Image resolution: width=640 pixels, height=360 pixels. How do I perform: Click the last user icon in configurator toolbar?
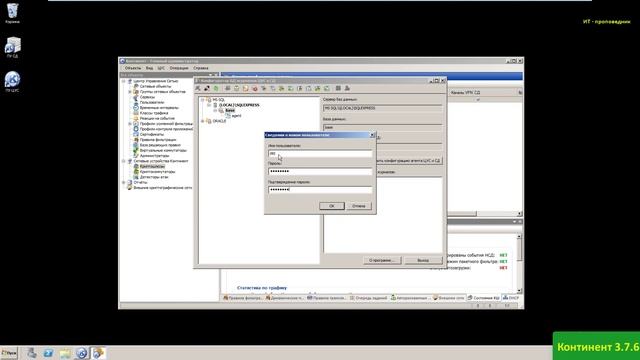347,88
